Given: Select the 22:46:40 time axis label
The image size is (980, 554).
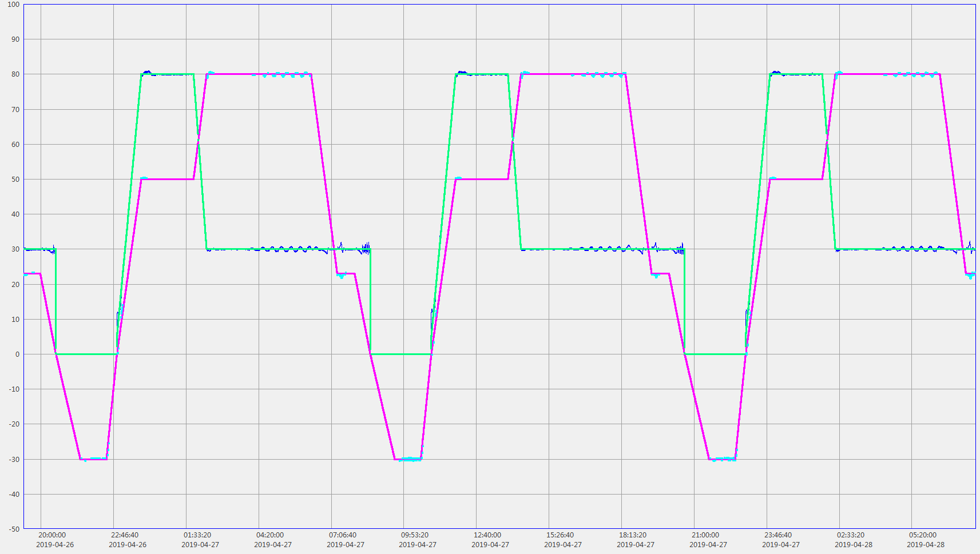Looking at the screenshot, I should [125, 535].
